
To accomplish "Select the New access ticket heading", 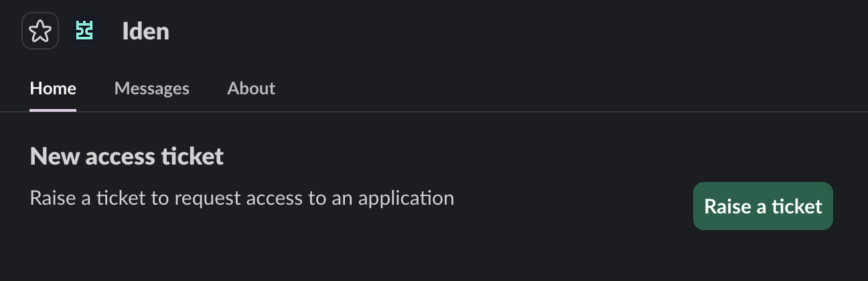I will [x=127, y=156].
